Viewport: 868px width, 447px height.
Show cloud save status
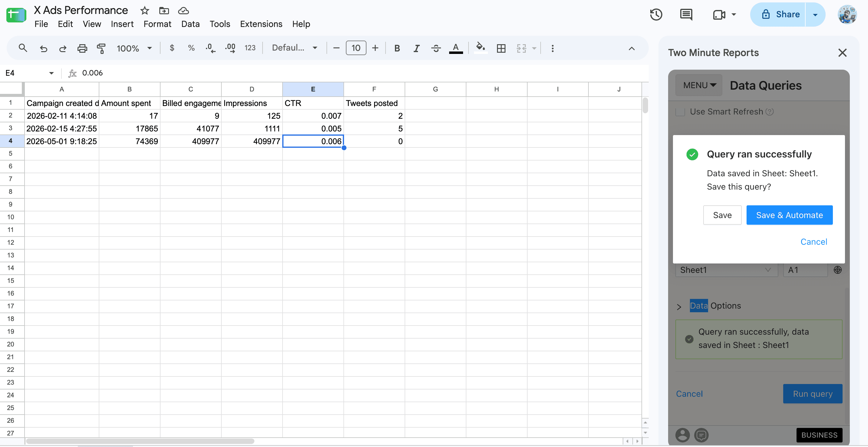coord(183,11)
